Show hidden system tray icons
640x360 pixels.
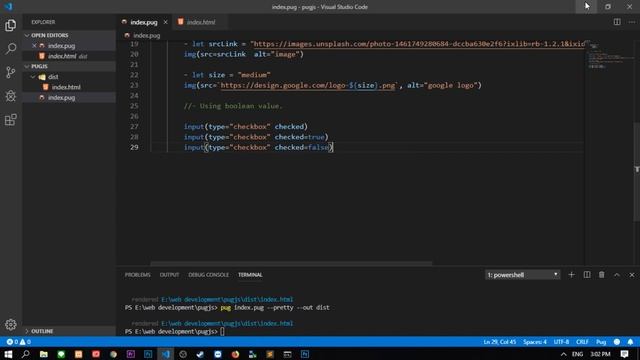pos(563,354)
